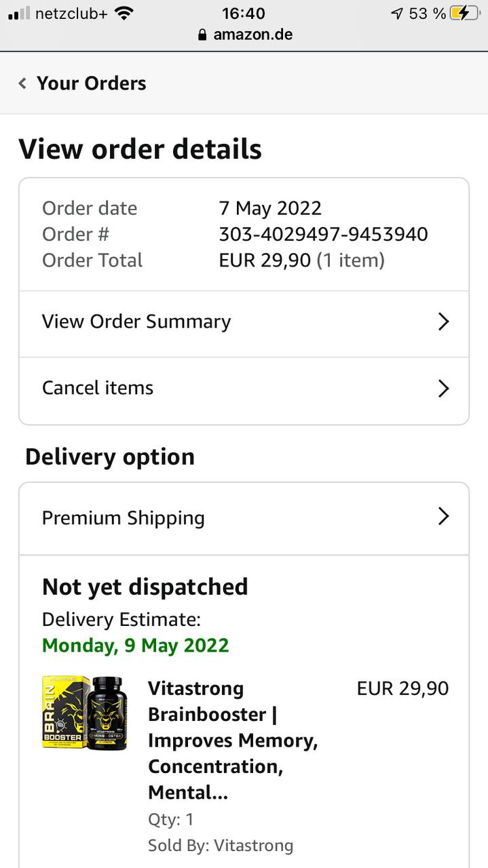Tap the Wi-Fi status icon
This screenshot has width=488, height=868.
pyautogui.click(x=124, y=14)
